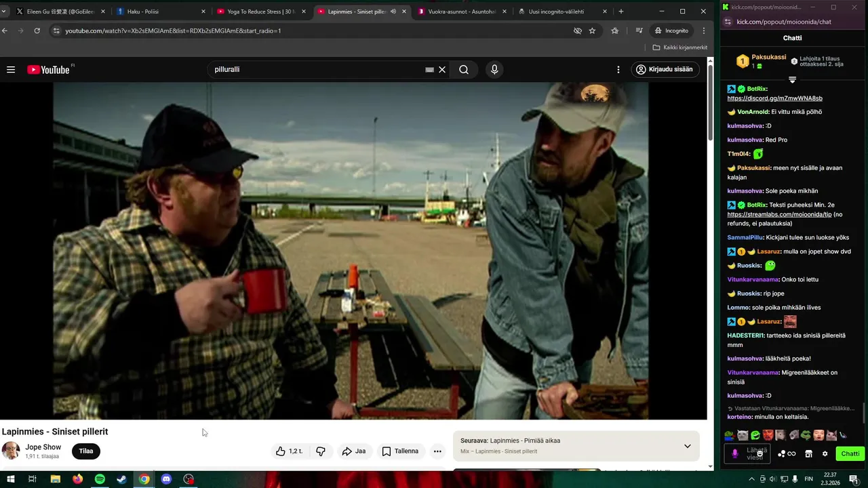Share the video with Jaa
Image resolution: width=868 pixels, height=488 pixels.
[354, 451]
